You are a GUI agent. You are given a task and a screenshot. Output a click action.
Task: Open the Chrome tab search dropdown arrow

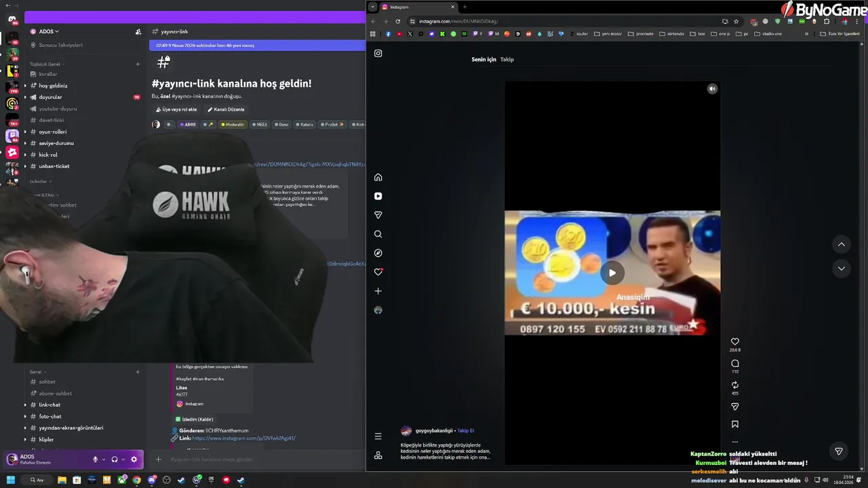tap(372, 7)
